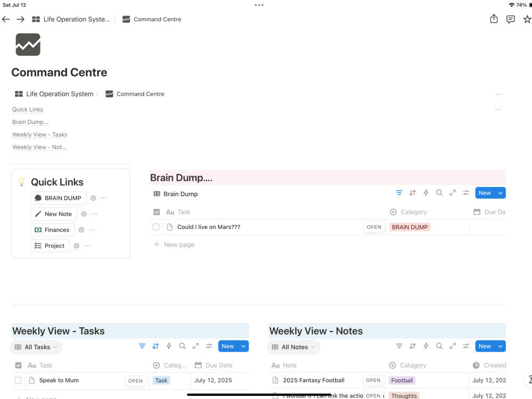Open Brain Dump filter icon
Viewport: 532px width, 399px height.
[399, 193]
